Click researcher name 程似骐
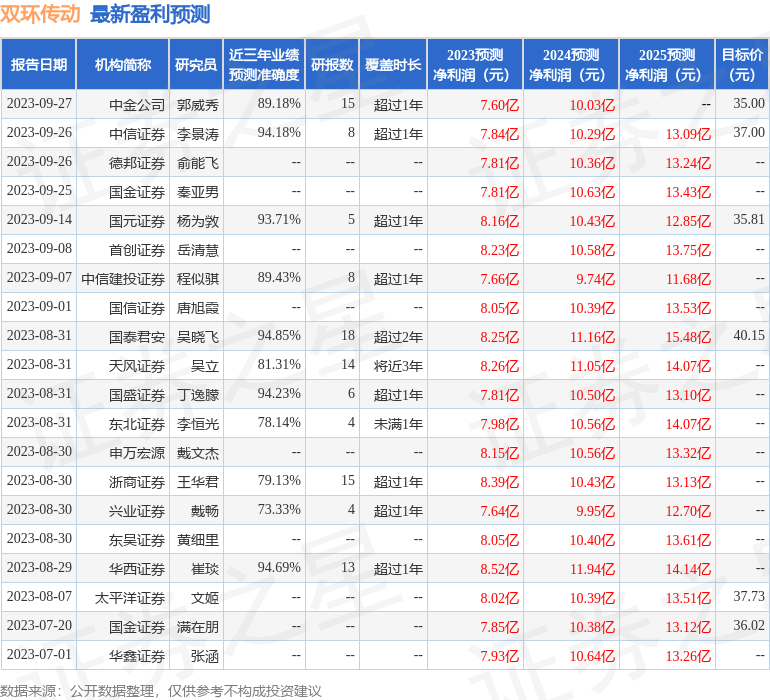 coord(198,279)
